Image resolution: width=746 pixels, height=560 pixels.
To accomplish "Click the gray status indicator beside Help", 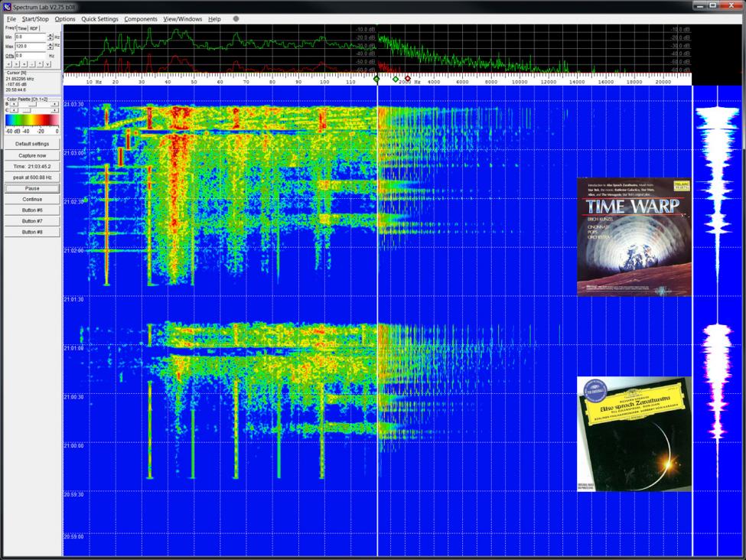I will [236, 18].
